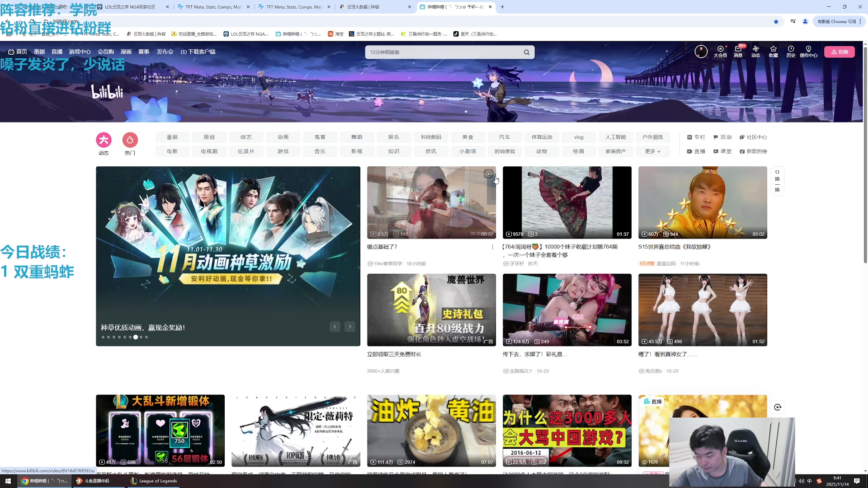
Task: Open the 游戏 category link
Action: (x=283, y=151)
